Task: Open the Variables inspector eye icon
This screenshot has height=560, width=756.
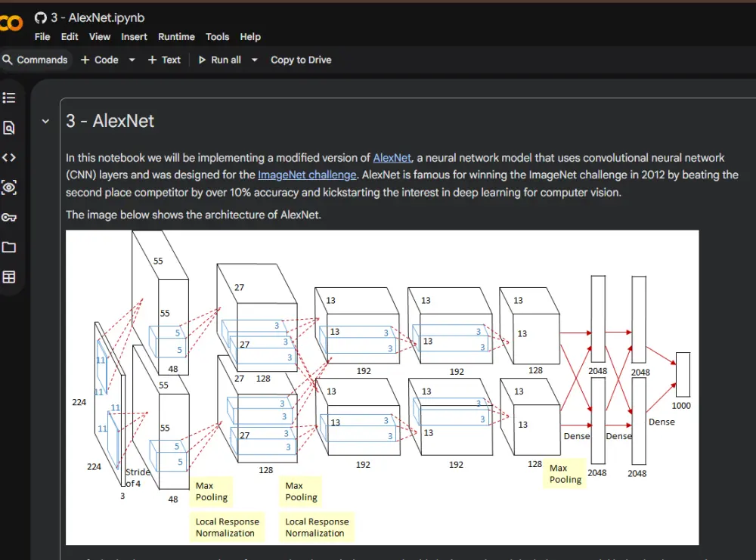Action: [x=8, y=187]
